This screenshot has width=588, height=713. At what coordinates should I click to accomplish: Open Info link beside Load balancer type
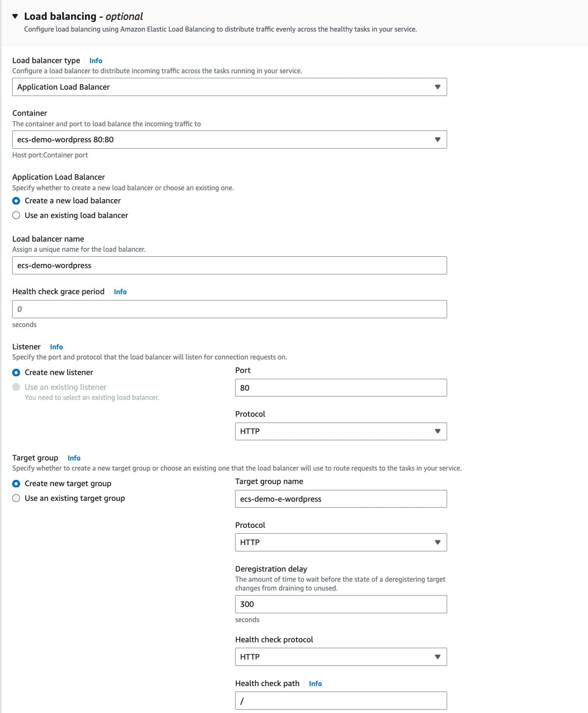click(x=96, y=61)
